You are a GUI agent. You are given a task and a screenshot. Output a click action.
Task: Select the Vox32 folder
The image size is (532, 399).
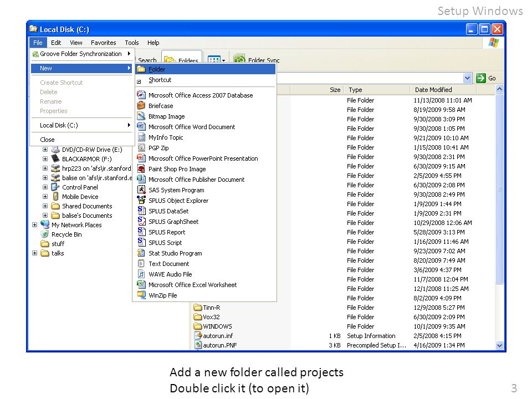[x=207, y=317]
